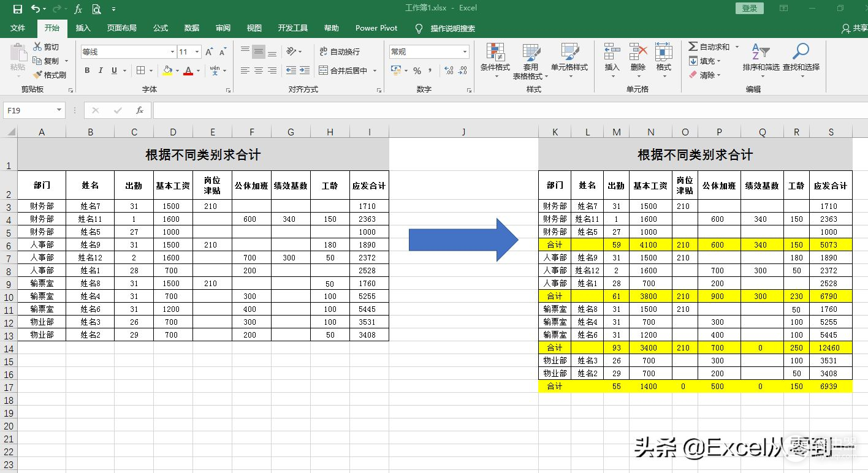Click the Save icon in title bar

tap(17, 9)
